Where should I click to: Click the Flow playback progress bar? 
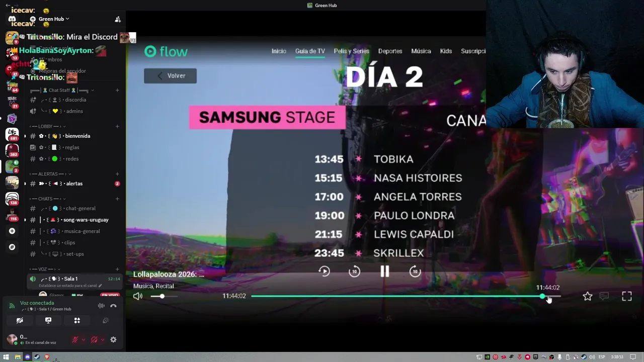[406, 296]
